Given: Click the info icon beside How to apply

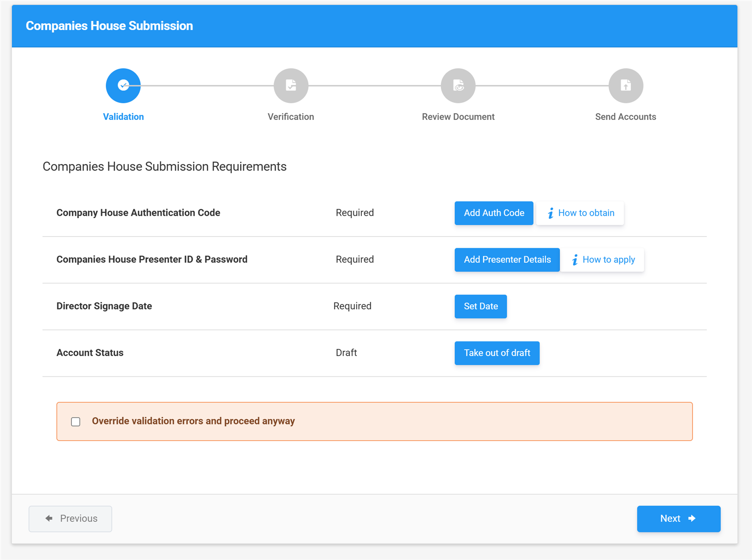Looking at the screenshot, I should point(575,260).
